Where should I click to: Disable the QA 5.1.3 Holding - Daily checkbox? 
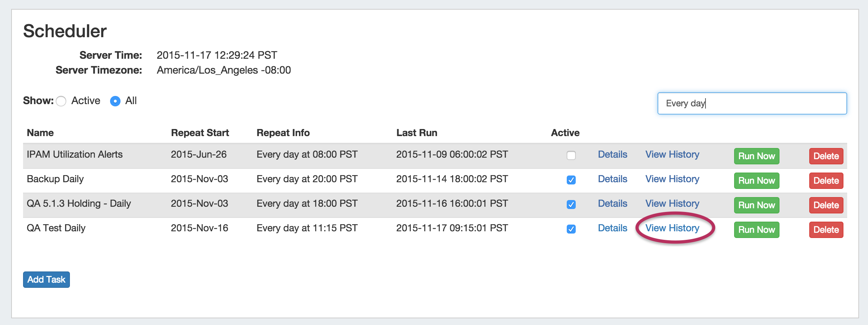click(x=571, y=205)
